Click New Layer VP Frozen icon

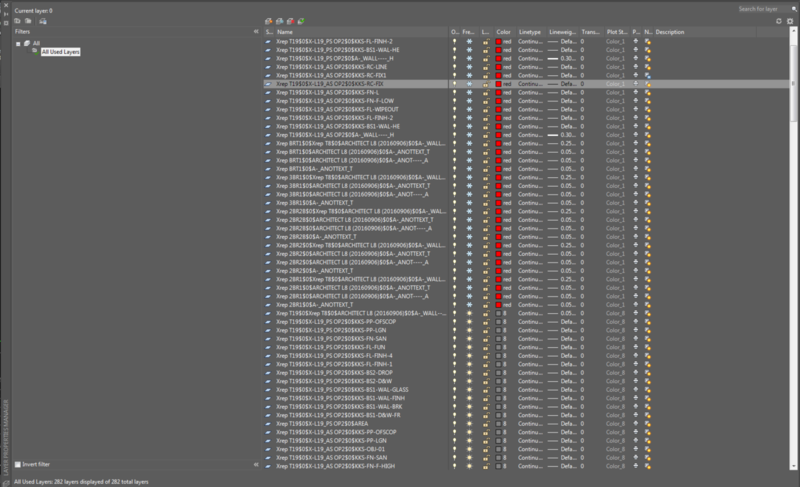pyautogui.click(x=280, y=21)
